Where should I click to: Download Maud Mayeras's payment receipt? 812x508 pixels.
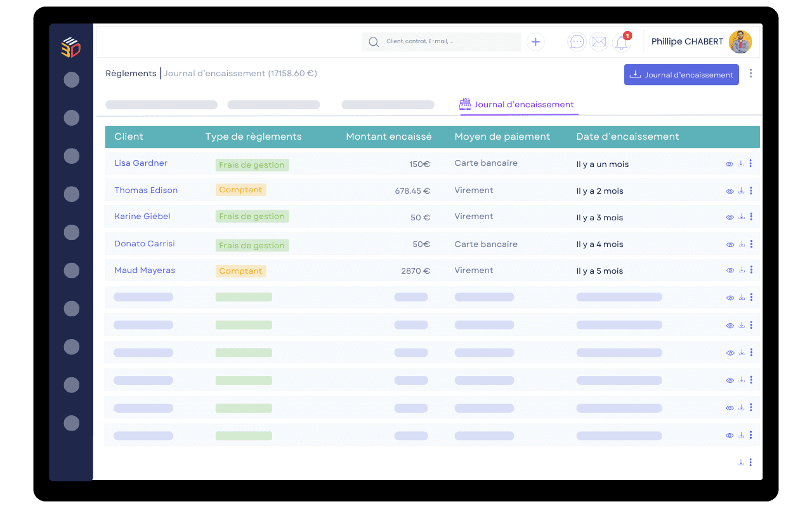(740, 271)
